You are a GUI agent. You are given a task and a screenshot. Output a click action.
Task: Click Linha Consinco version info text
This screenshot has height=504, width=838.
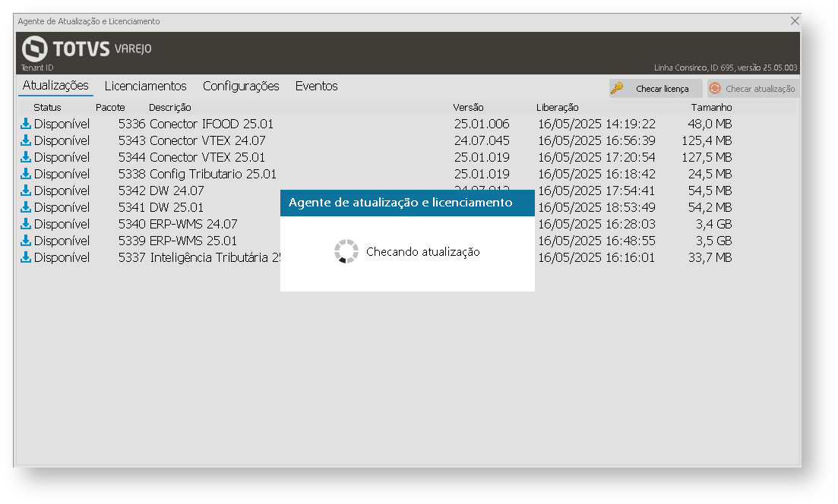(726, 68)
